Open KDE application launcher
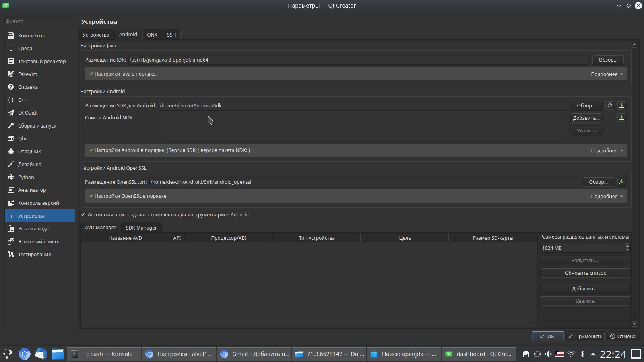The width and height of the screenshot is (644, 362). click(x=8, y=354)
